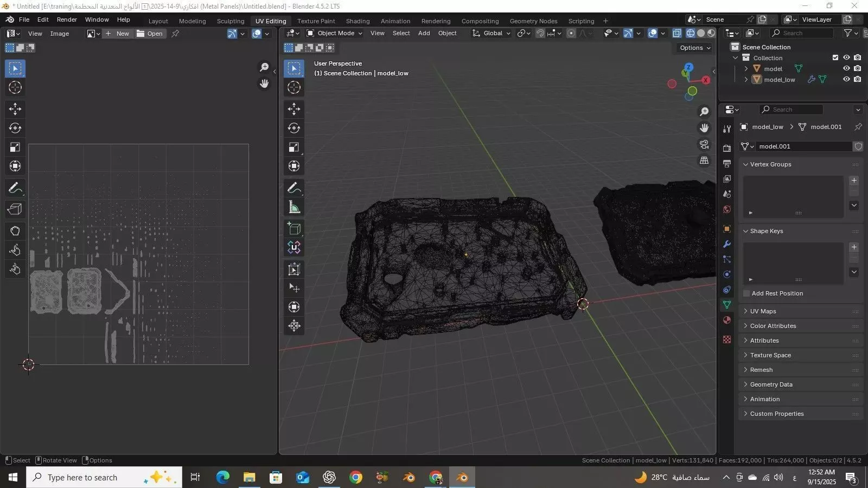The height and width of the screenshot is (488, 868).
Task: Open Chrome from the taskbar
Action: [356, 477]
